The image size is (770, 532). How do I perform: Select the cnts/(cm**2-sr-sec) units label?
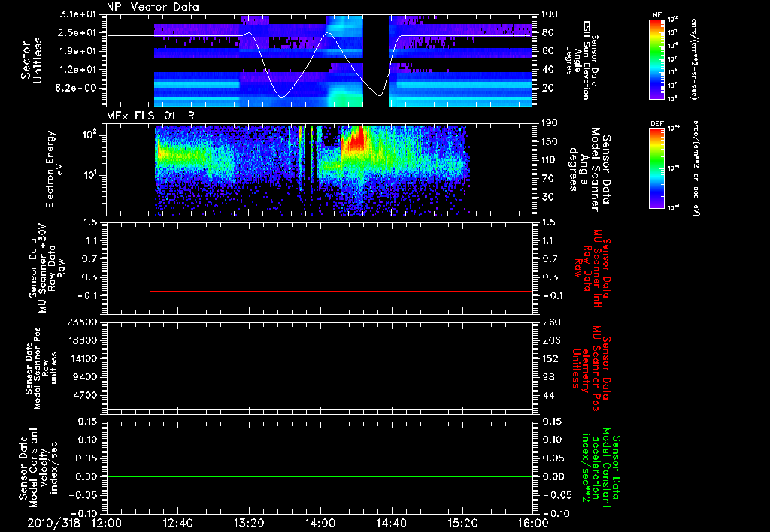point(694,59)
